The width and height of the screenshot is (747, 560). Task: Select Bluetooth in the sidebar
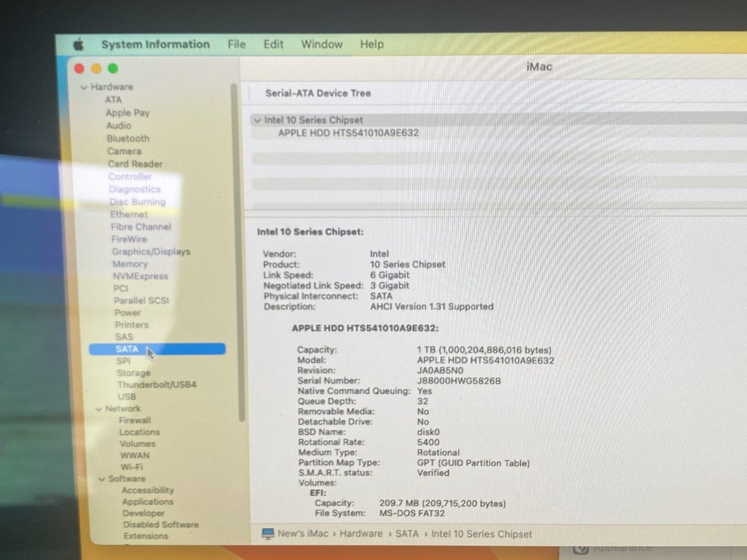tap(128, 139)
